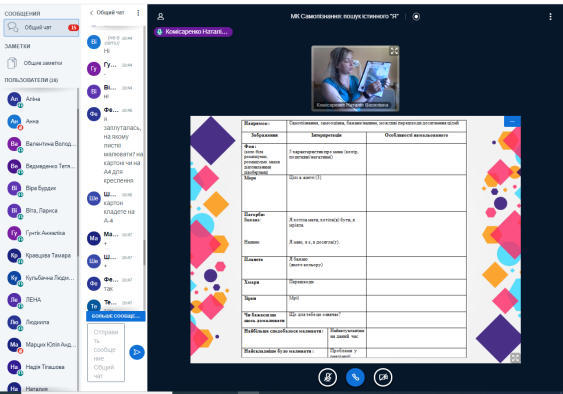563x394 pixels.
Task: Minimize the presentation with blue minus button
Action: [x=512, y=121]
